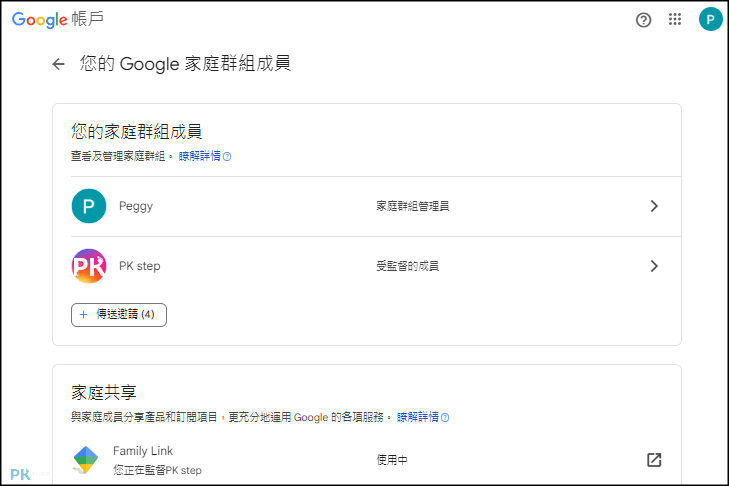This screenshot has height=486, width=729.
Task: Click the 家庭共享 section heading
Action: point(104,393)
